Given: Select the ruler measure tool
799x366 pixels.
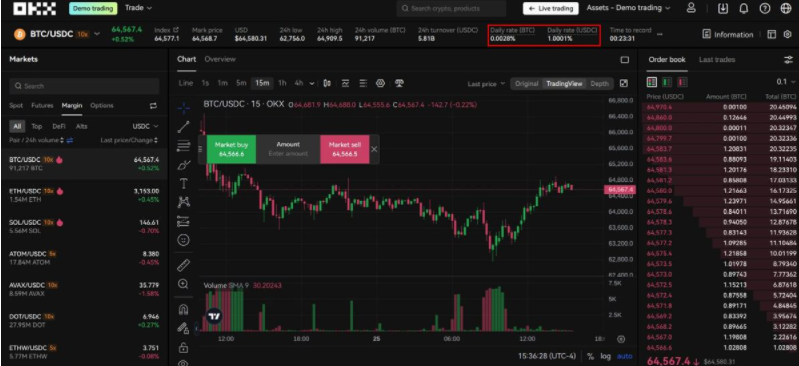Looking at the screenshot, I should [x=183, y=265].
